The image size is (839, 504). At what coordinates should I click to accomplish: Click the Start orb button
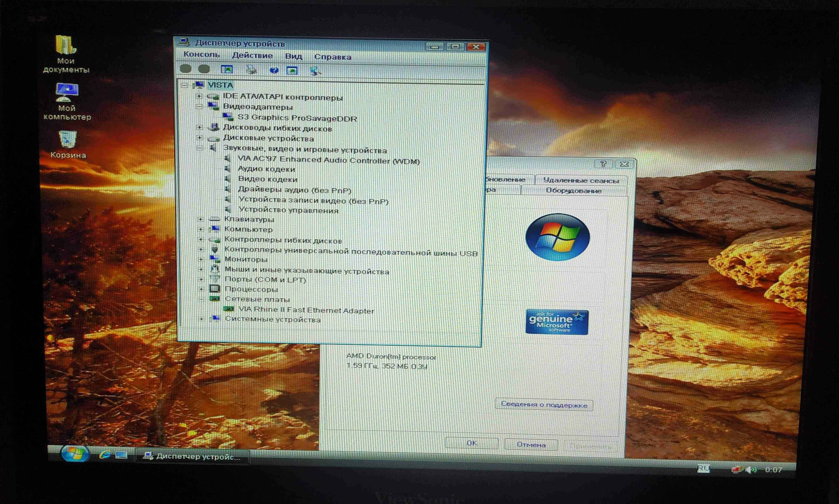[x=75, y=453]
